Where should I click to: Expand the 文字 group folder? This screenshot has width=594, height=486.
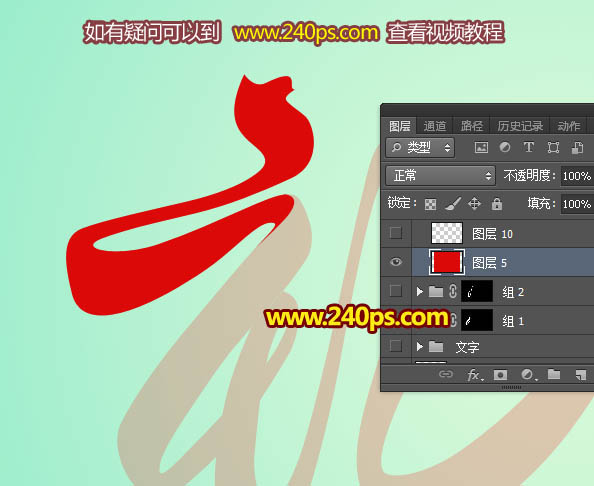(x=420, y=346)
